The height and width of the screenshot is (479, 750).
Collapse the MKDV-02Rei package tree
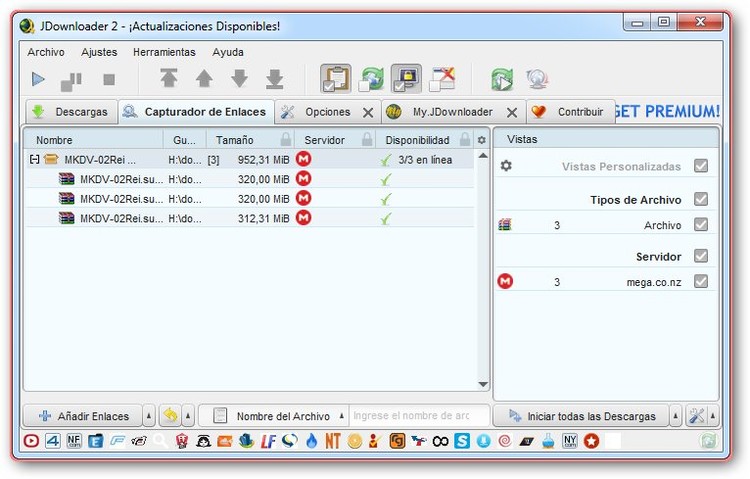[x=35, y=159]
